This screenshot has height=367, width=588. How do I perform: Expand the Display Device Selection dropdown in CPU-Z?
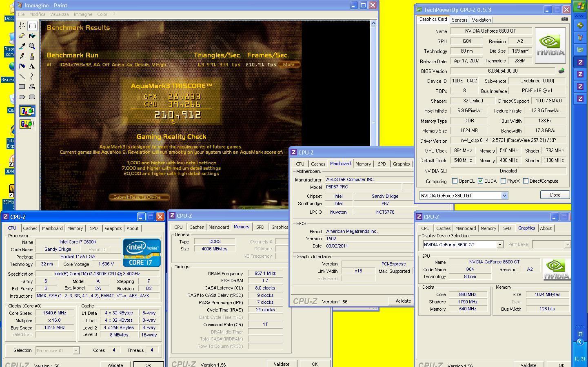[x=499, y=245]
